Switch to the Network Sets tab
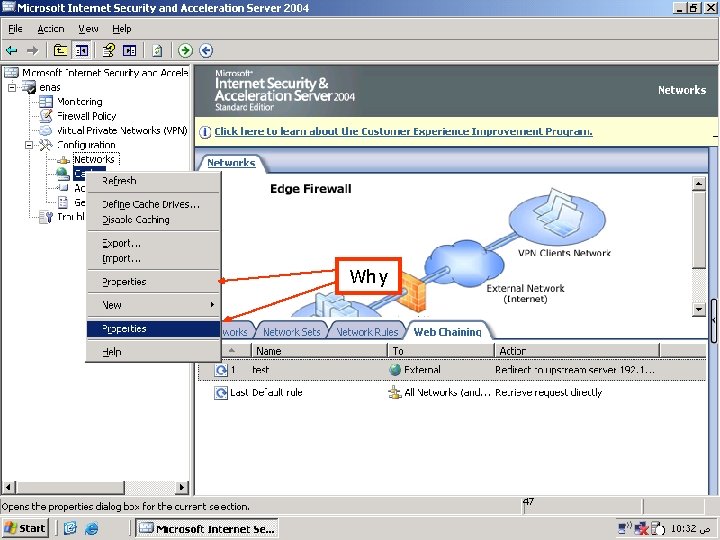The width and height of the screenshot is (720, 540). coord(292,332)
